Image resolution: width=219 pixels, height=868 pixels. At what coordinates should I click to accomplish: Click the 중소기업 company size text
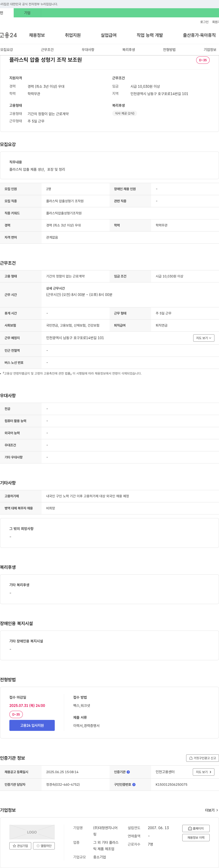(99, 857)
